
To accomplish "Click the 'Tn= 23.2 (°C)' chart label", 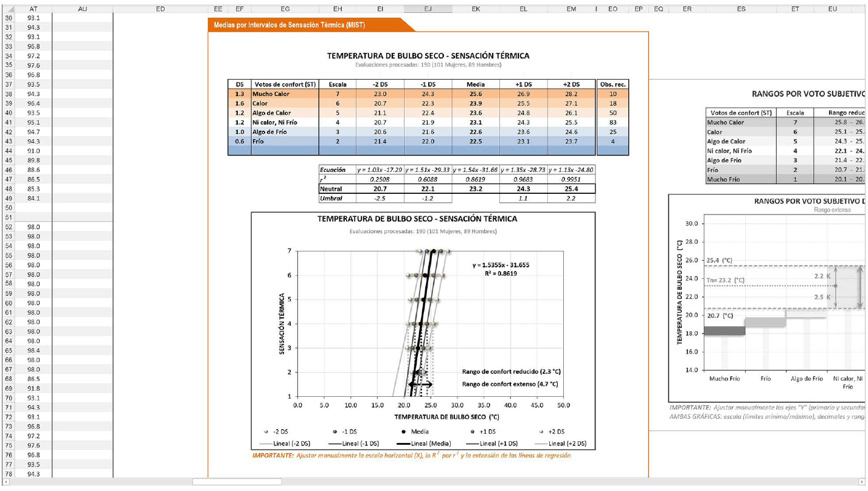I will point(726,280).
